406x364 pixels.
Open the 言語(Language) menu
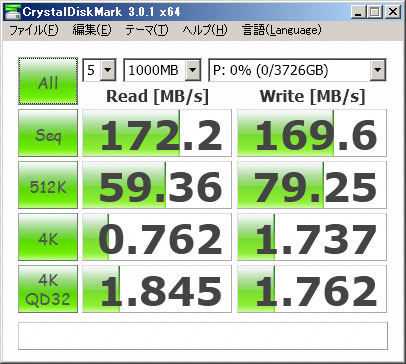[x=282, y=30]
